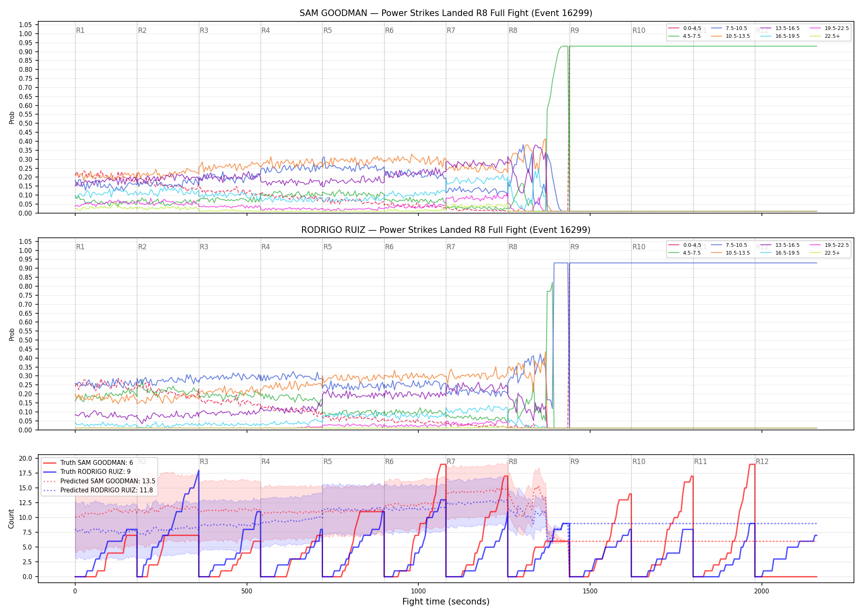This screenshot has height=616, width=863.
Task: Click the R3 round marker in top chart
Action: [x=204, y=30]
